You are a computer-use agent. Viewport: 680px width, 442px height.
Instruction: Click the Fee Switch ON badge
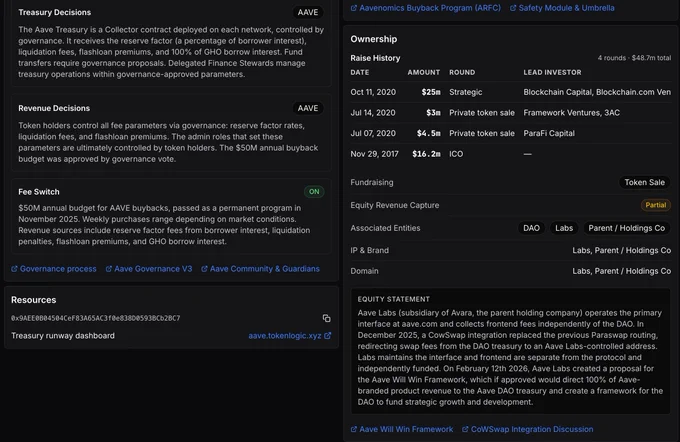[314, 192]
